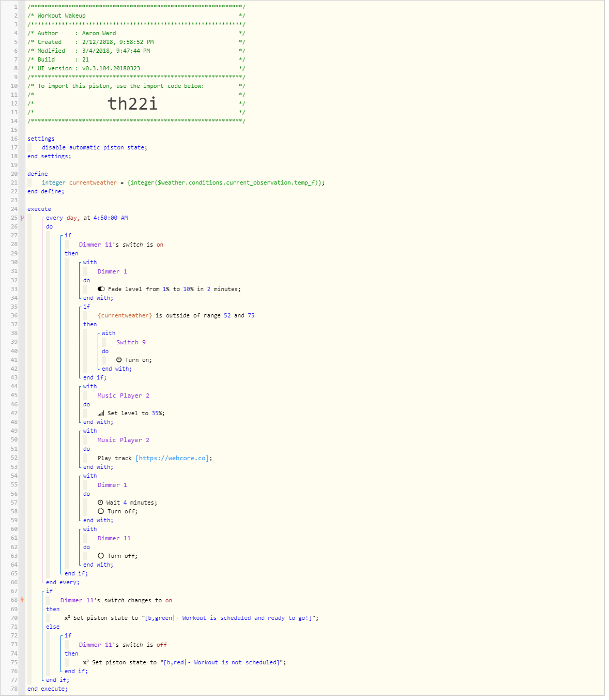Open the https://webcore.co track link
The width and height of the screenshot is (609, 700).
click(x=173, y=458)
